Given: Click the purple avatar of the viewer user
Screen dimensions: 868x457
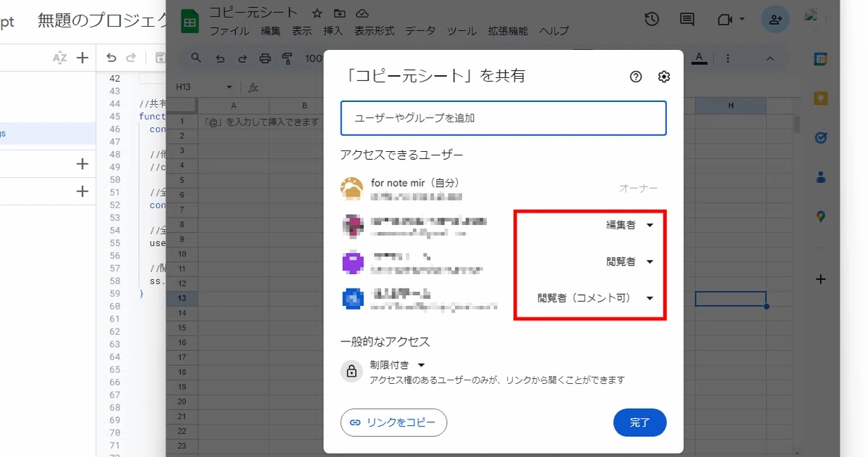Looking at the screenshot, I should pyautogui.click(x=352, y=262).
